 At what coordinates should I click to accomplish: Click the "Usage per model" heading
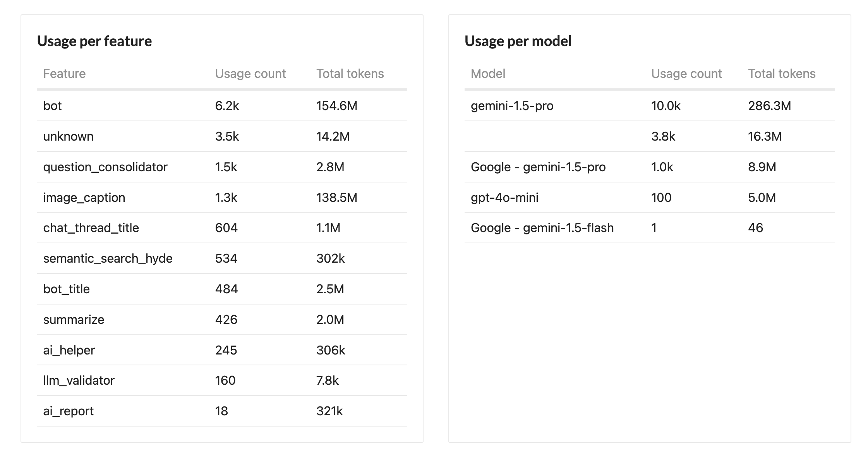[x=518, y=41]
